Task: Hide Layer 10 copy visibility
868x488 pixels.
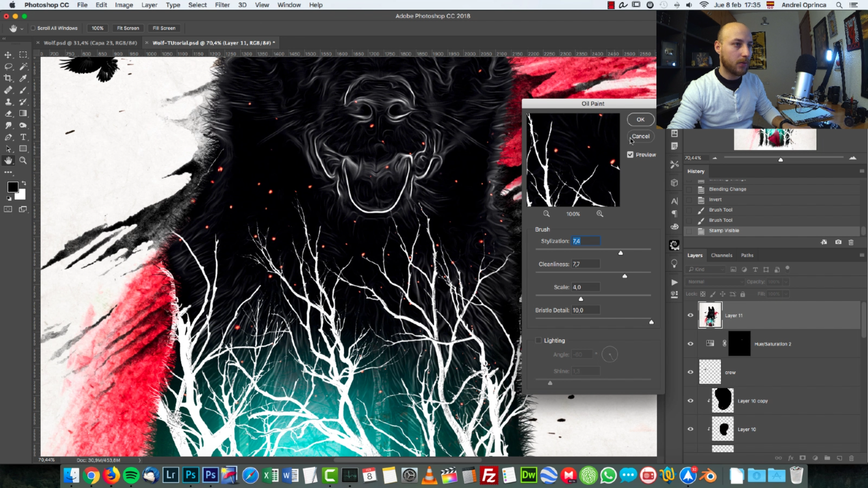Action: (690, 401)
